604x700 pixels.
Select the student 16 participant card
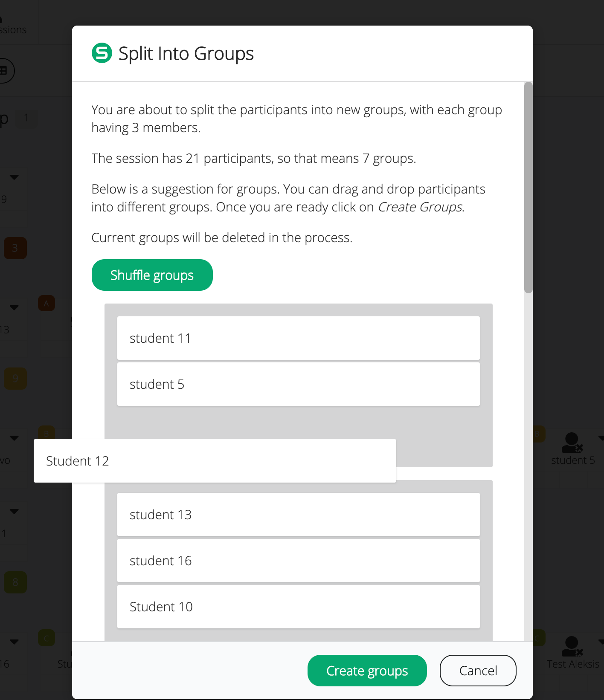pos(299,561)
